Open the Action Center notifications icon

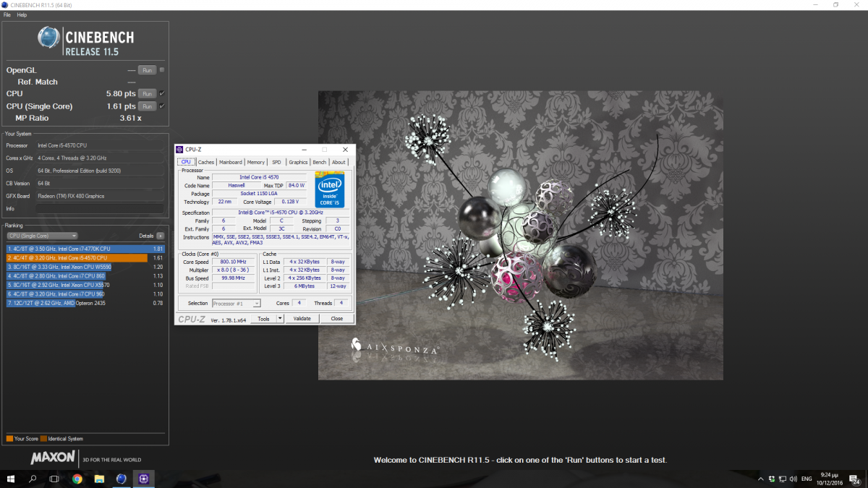(856, 479)
